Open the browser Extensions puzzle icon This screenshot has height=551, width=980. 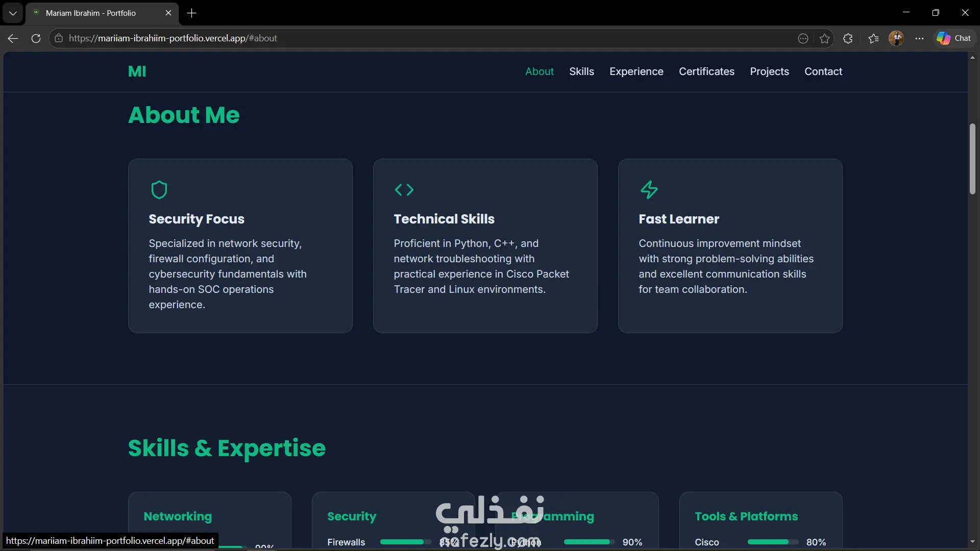coord(848,38)
